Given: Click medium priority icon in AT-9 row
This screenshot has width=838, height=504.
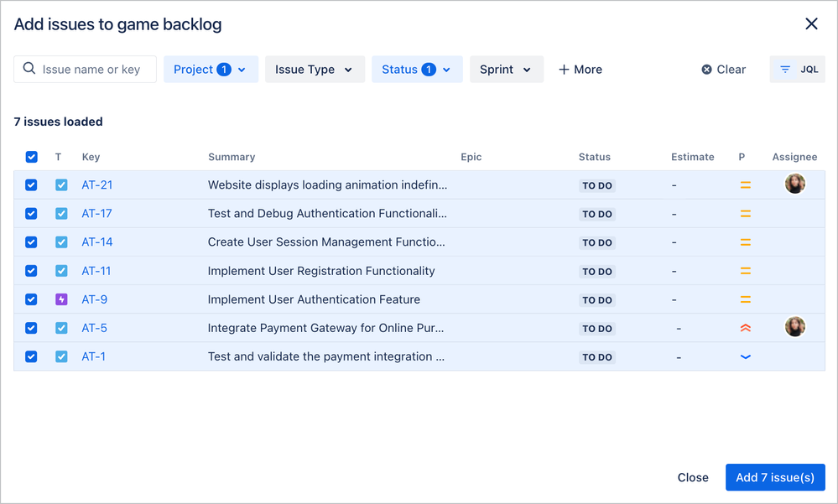Looking at the screenshot, I should [745, 300].
